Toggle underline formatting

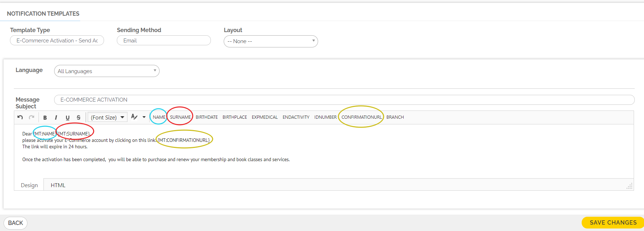67,117
